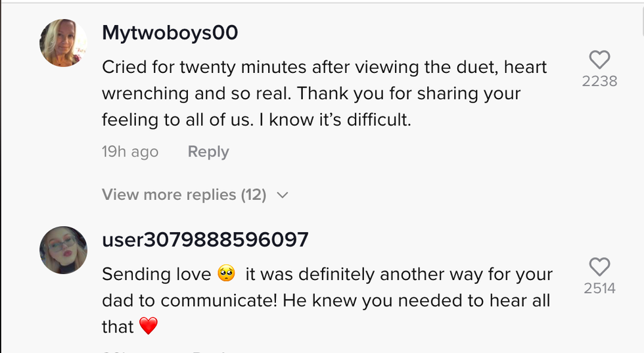Click the word "that" before red heart
This screenshot has height=353, width=644.
(x=118, y=326)
